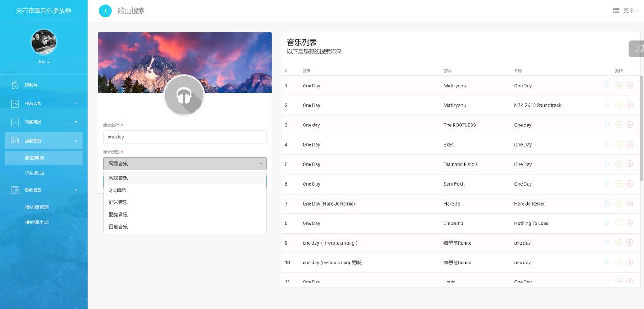
Task: Click the blue info icon next to 歌曲搜索
Action: point(105,11)
